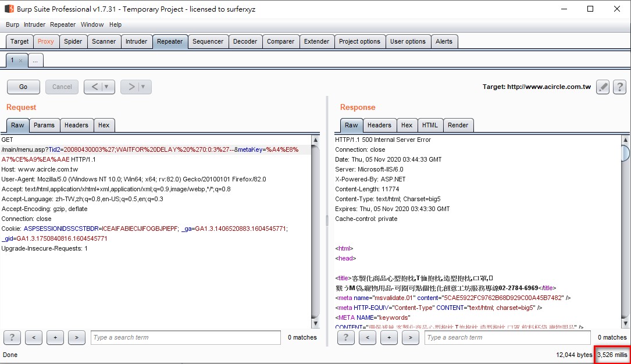Click the request search help icon
The image size is (631, 364).
(12, 337)
